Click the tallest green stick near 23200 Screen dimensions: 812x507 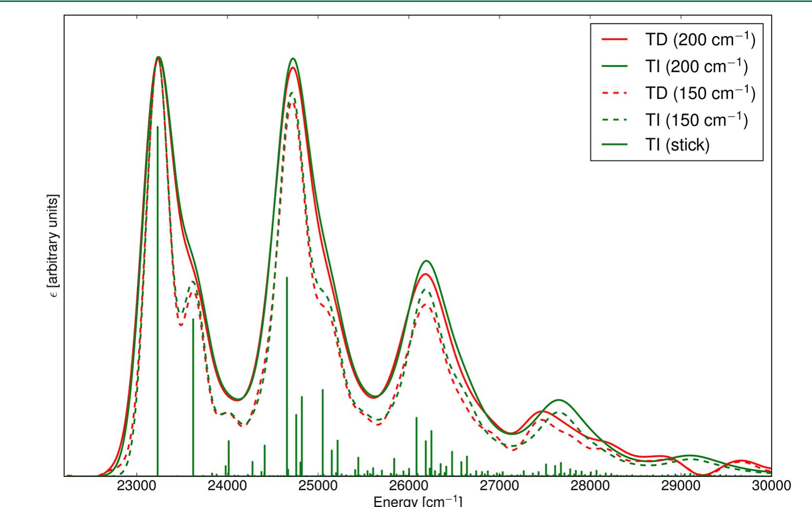[x=158, y=301]
